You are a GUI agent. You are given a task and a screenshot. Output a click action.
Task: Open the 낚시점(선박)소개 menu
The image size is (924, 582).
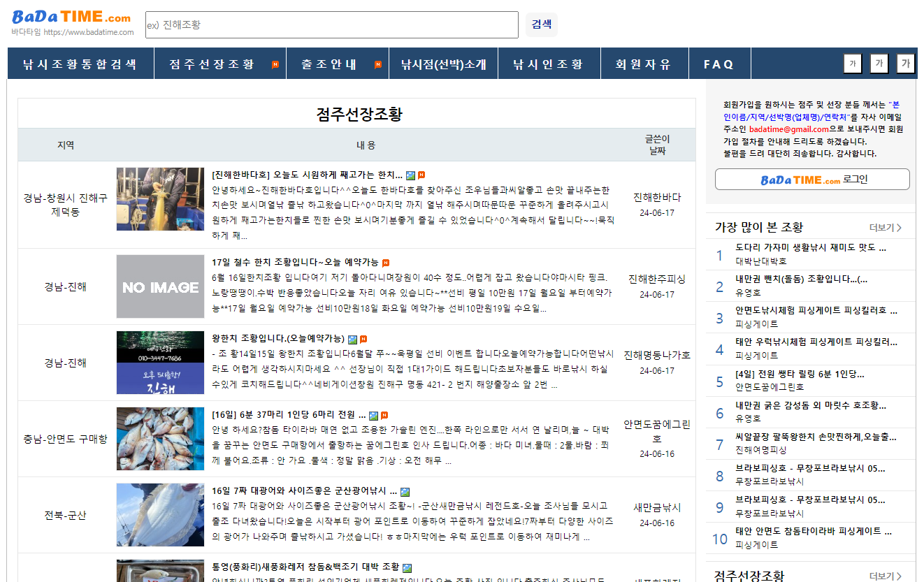443,64
